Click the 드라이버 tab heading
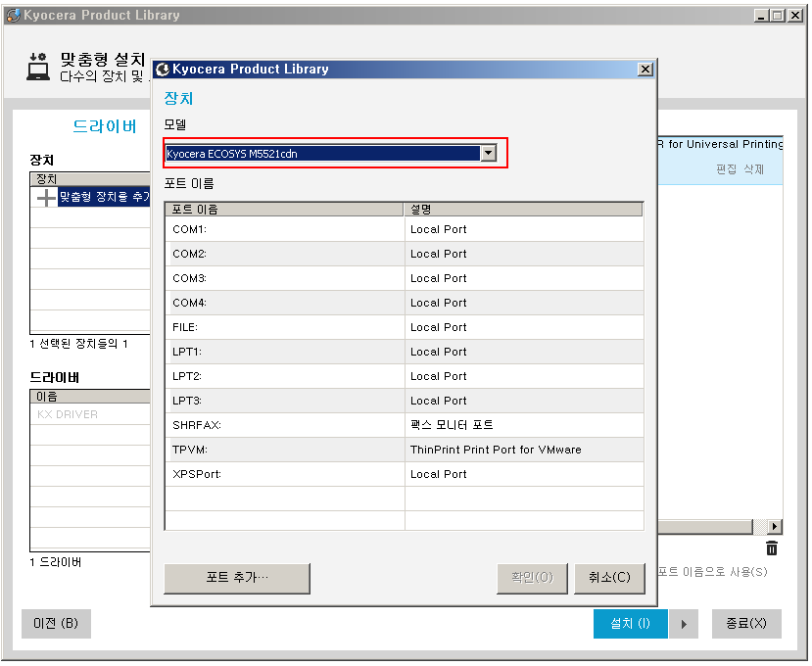Screen dimensions: 812x666 click(x=105, y=126)
